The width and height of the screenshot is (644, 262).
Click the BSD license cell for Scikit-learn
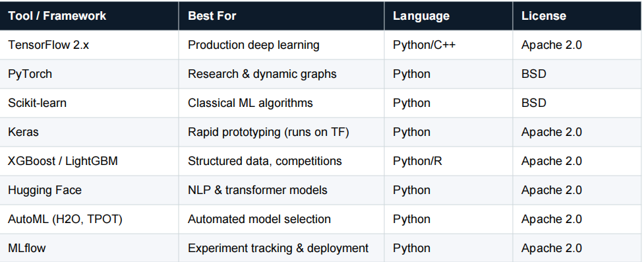(x=577, y=103)
